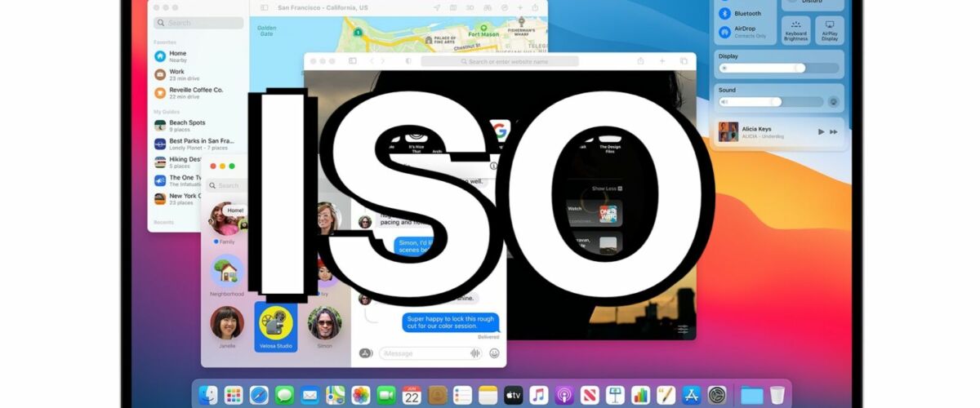Launch Reminders from the Dock
The width and height of the screenshot is (980, 408).
(x=463, y=396)
